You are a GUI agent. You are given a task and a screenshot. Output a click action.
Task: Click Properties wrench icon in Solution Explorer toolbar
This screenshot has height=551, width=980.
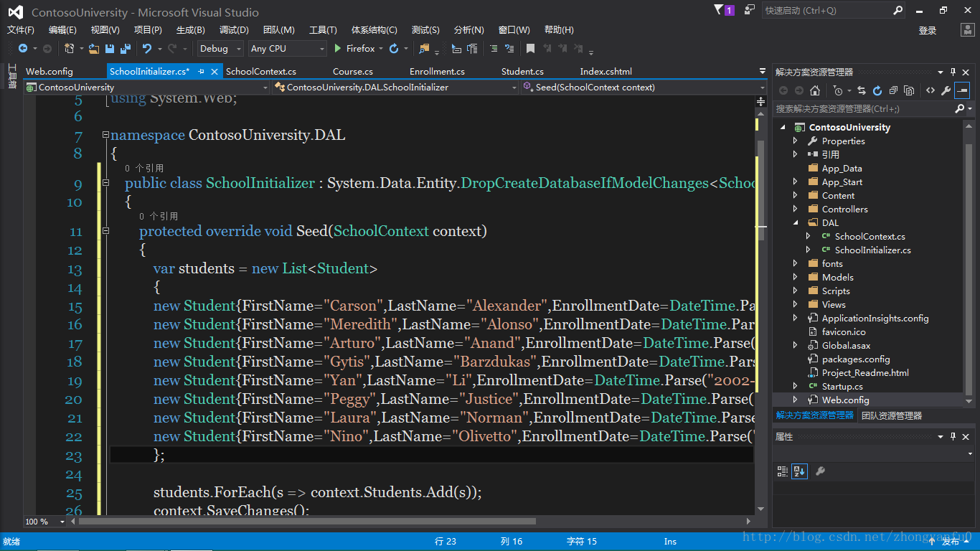coord(946,90)
